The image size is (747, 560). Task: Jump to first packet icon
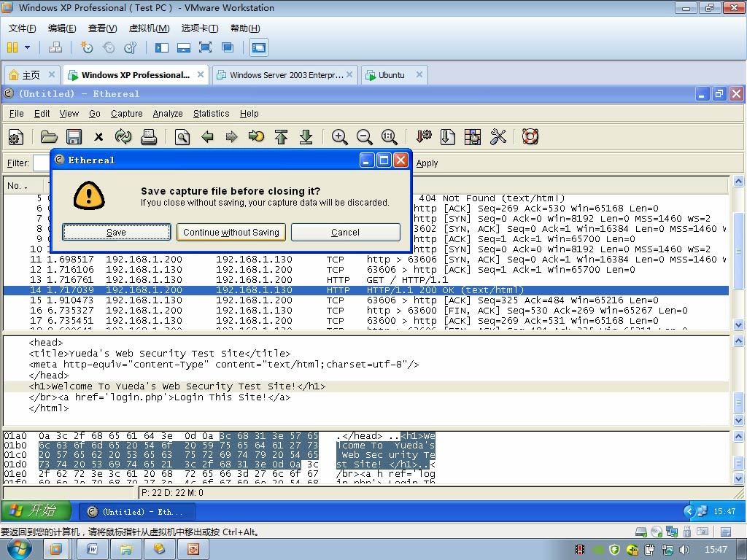point(281,137)
